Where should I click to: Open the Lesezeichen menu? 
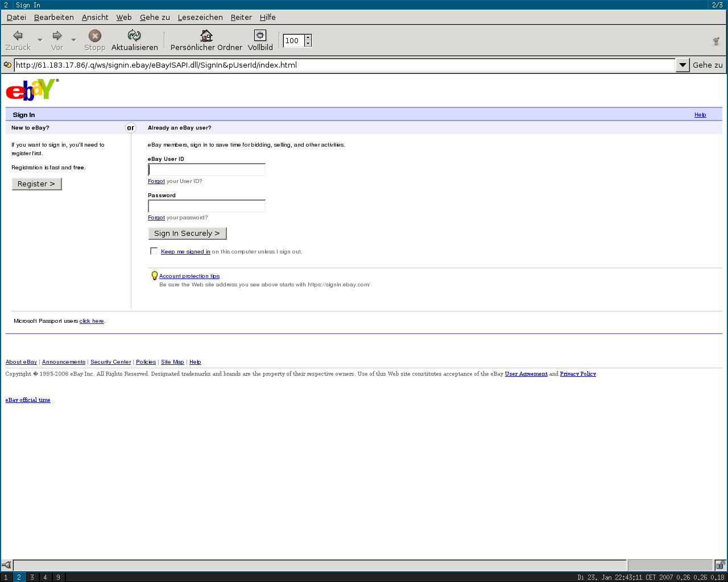click(200, 17)
